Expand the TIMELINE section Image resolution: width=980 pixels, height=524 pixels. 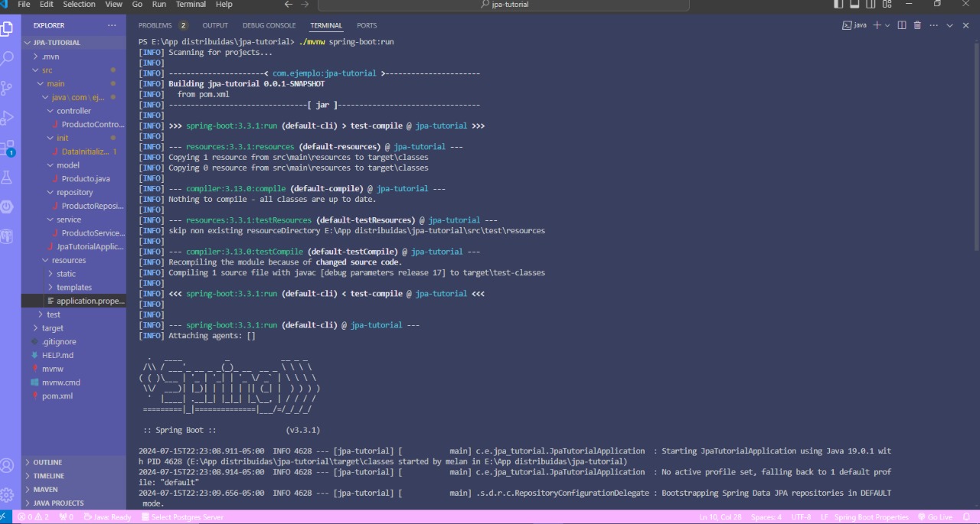73,476
